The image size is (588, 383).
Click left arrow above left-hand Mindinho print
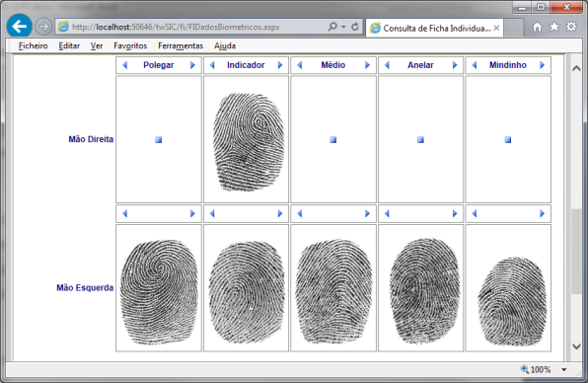(x=475, y=214)
